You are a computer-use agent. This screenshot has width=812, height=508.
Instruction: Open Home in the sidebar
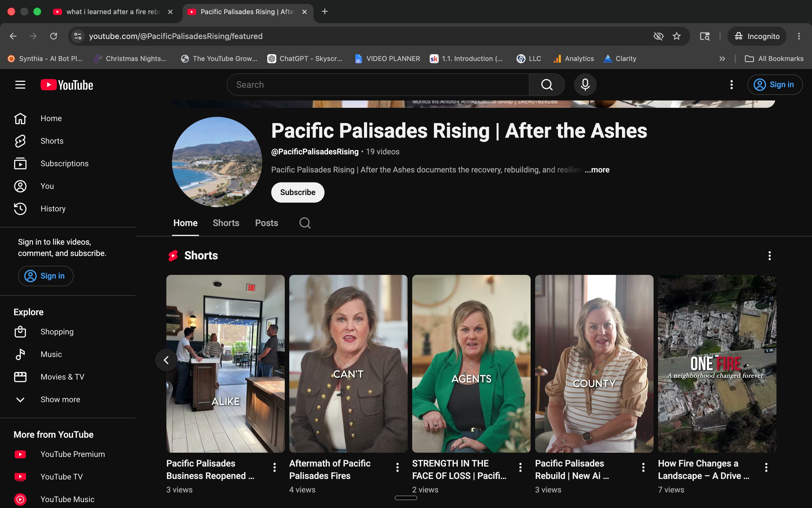coord(68,119)
